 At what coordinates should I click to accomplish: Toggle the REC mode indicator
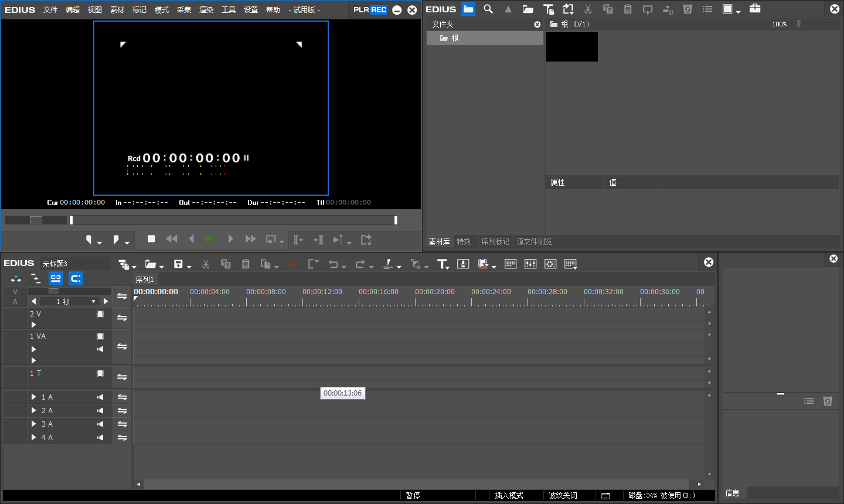tap(379, 10)
